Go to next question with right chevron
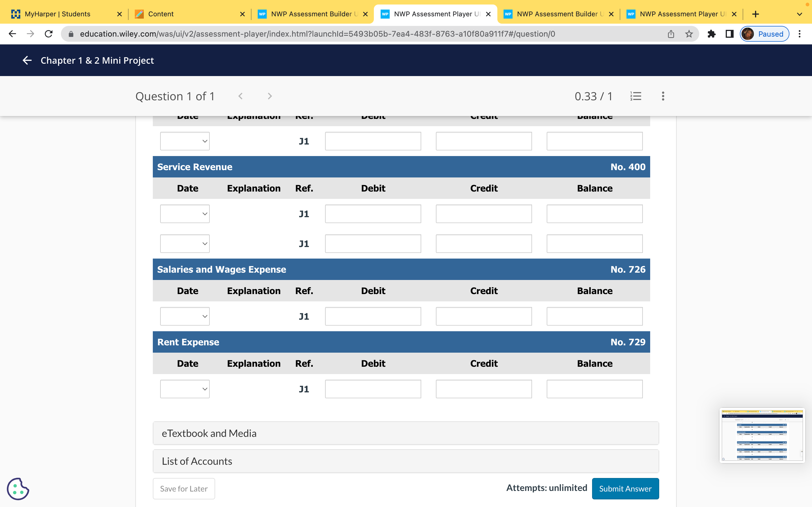This screenshot has height=507, width=812. click(270, 96)
